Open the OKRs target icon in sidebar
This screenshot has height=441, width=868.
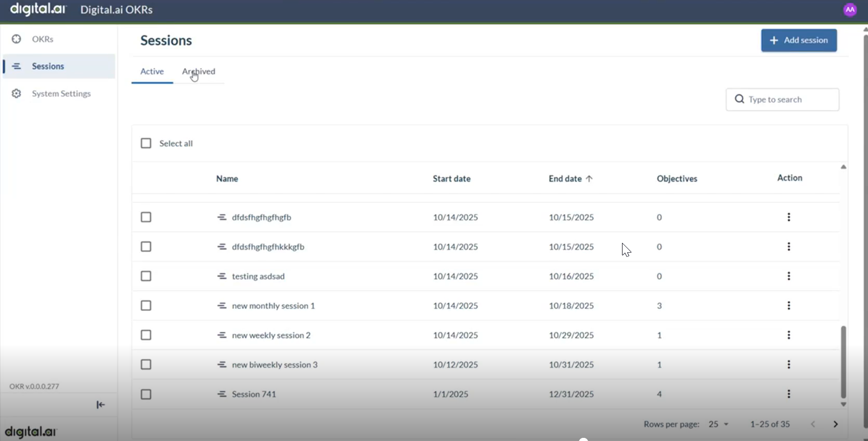click(x=17, y=39)
